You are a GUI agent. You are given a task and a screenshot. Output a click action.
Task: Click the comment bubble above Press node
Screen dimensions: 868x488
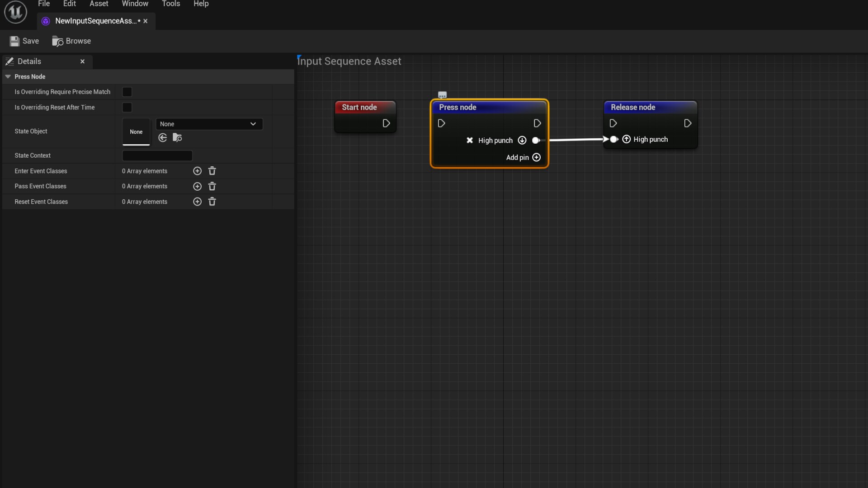click(x=442, y=94)
